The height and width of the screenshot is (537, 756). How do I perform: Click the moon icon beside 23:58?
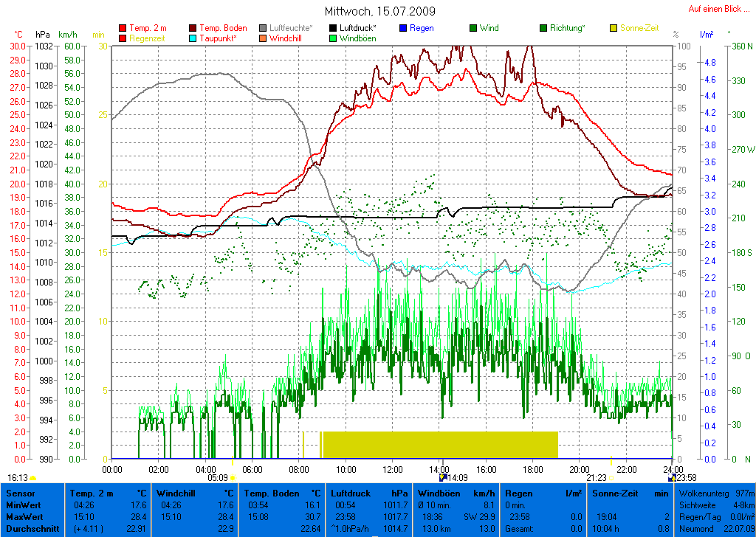[671, 478]
